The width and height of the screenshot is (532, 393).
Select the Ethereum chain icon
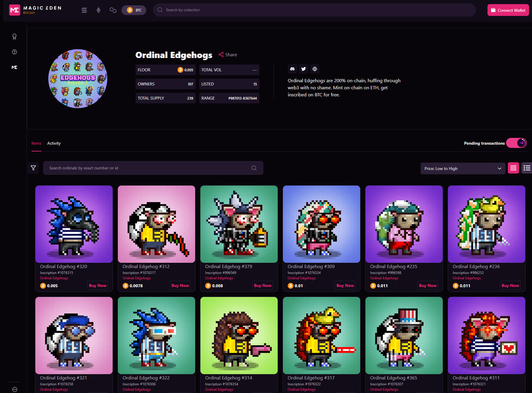[98, 10]
